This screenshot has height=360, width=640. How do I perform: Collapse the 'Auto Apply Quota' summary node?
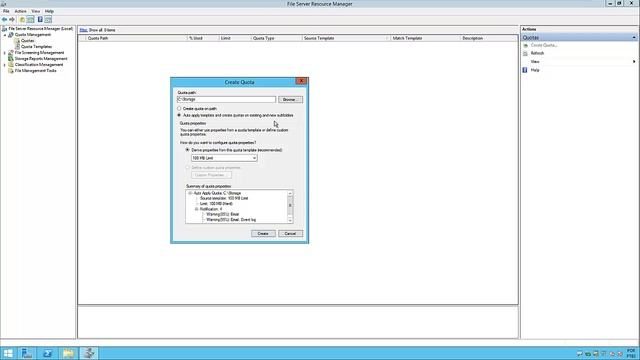190,193
